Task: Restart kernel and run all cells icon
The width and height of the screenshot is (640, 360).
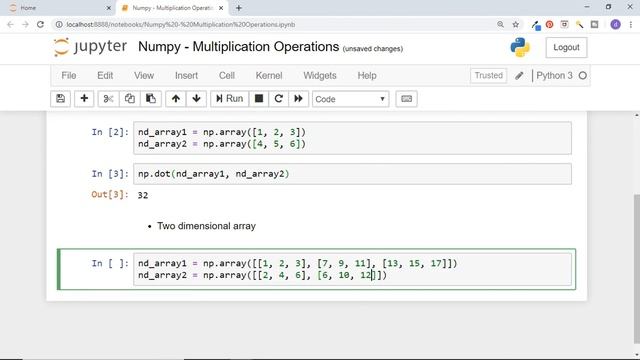Action: pos(298,99)
